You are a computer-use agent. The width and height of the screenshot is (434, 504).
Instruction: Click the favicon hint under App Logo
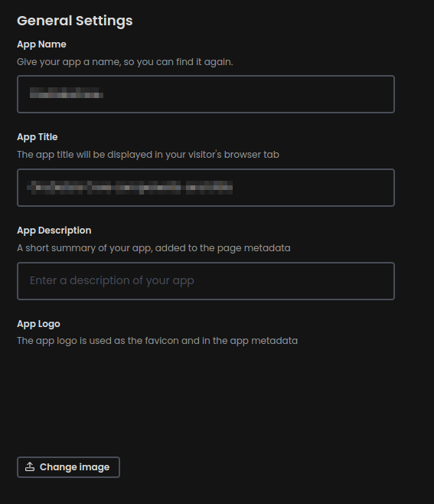[x=158, y=341]
